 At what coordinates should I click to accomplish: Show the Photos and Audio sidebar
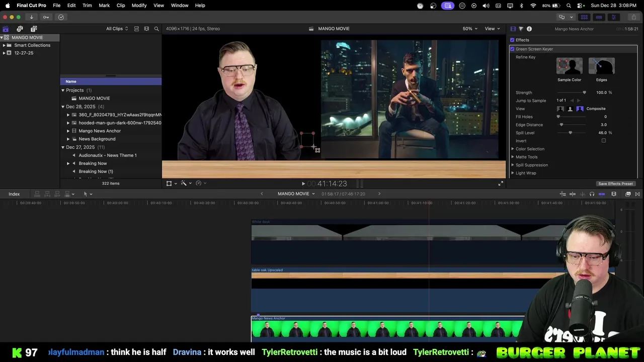pyautogui.click(x=20, y=29)
